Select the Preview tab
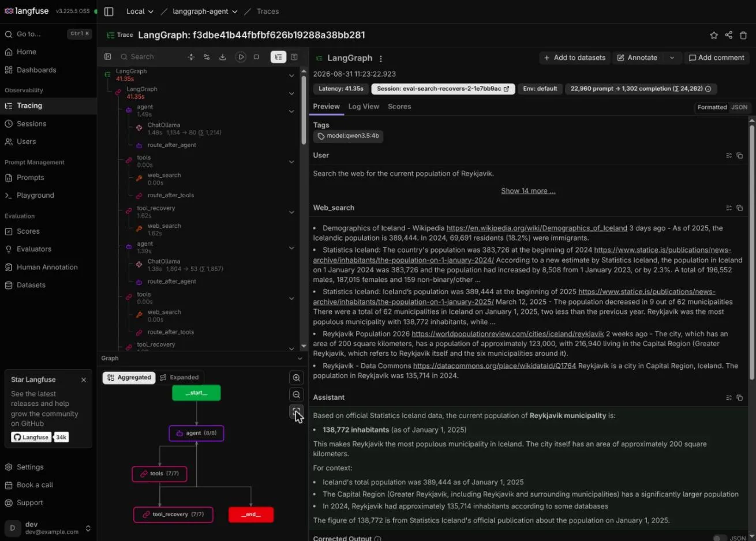 [x=327, y=107]
